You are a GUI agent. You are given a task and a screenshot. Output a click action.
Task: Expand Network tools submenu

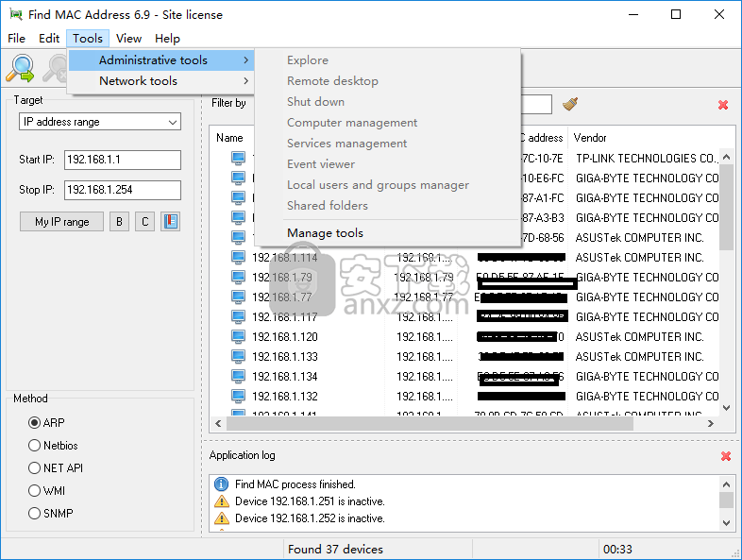point(160,81)
